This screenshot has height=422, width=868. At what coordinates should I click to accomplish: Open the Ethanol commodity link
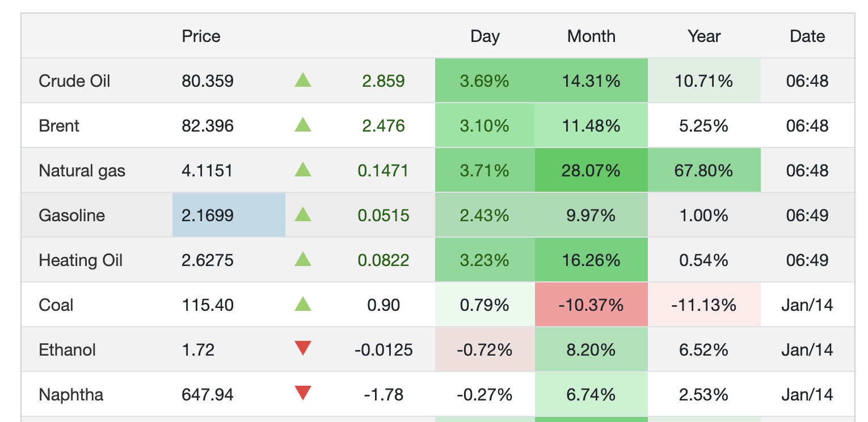tap(67, 350)
